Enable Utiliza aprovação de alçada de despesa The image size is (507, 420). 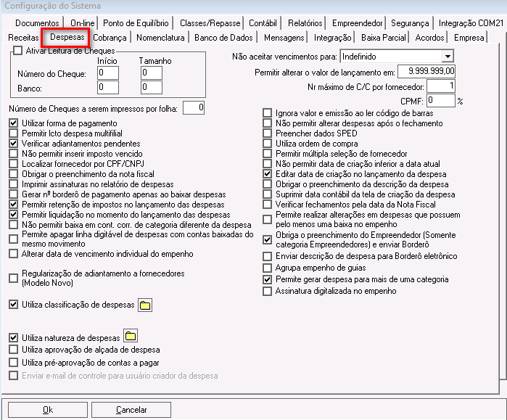13,350
